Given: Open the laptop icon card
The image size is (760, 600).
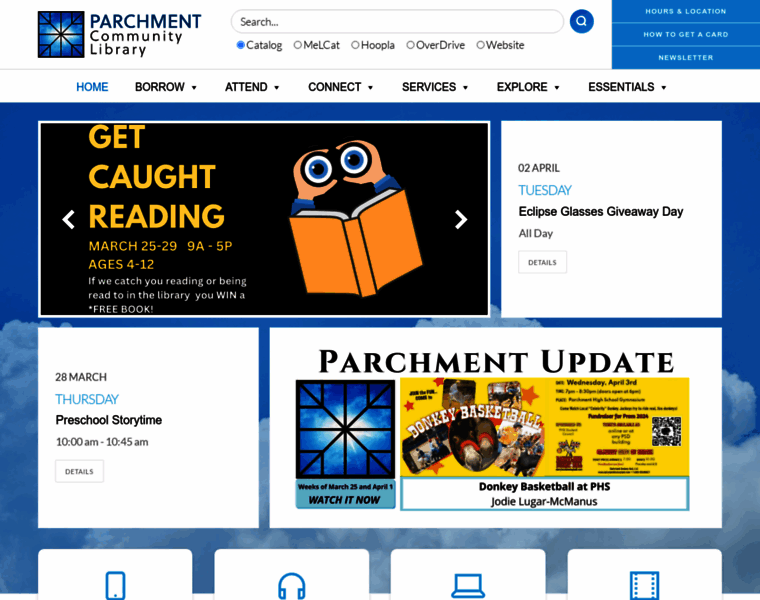Looking at the screenshot, I should coord(468,574).
